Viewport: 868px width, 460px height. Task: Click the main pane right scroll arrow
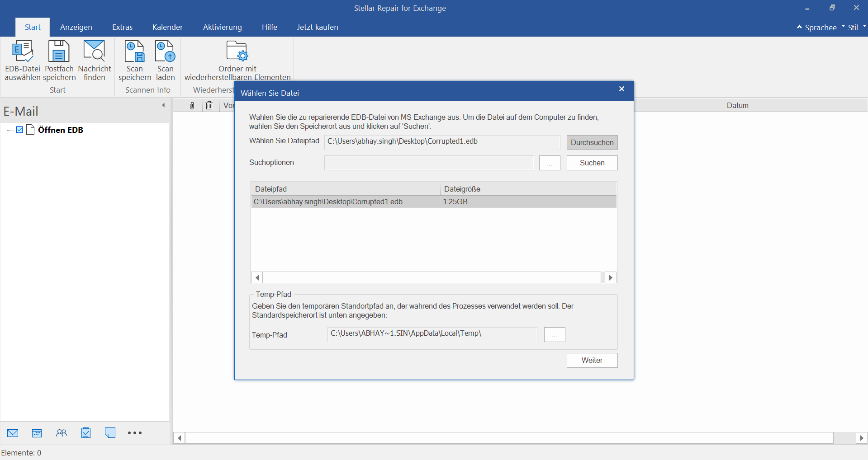861,438
